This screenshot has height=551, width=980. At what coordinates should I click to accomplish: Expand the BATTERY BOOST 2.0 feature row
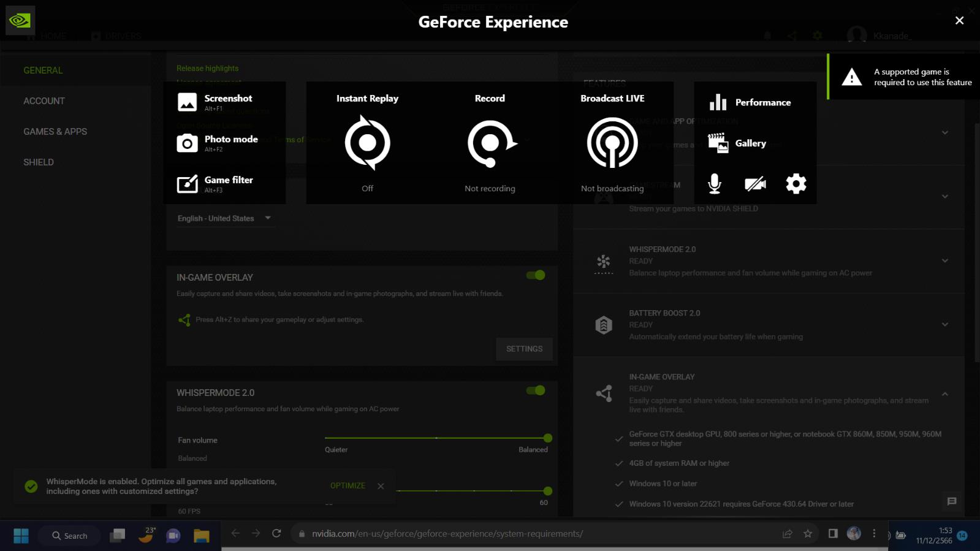945,324
